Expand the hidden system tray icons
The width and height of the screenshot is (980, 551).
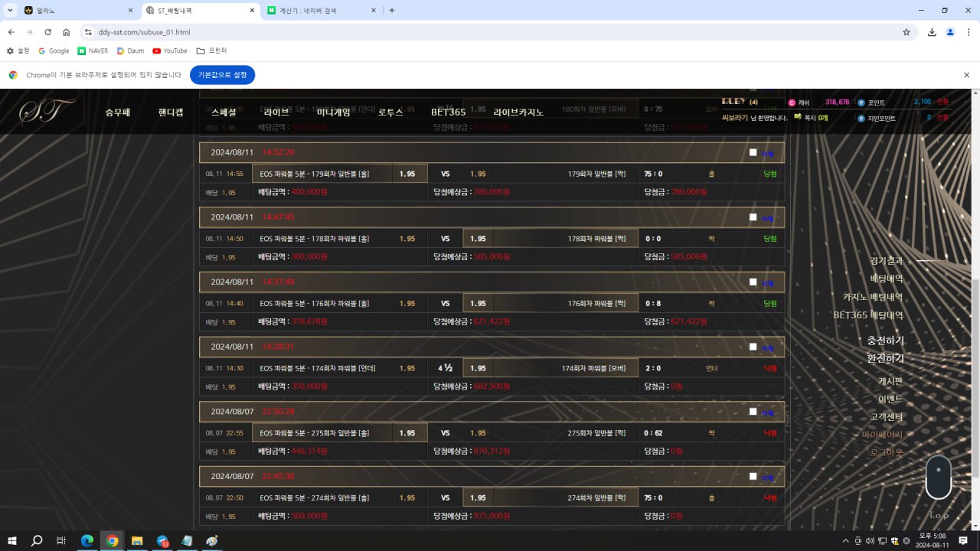(x=846, y=541)
